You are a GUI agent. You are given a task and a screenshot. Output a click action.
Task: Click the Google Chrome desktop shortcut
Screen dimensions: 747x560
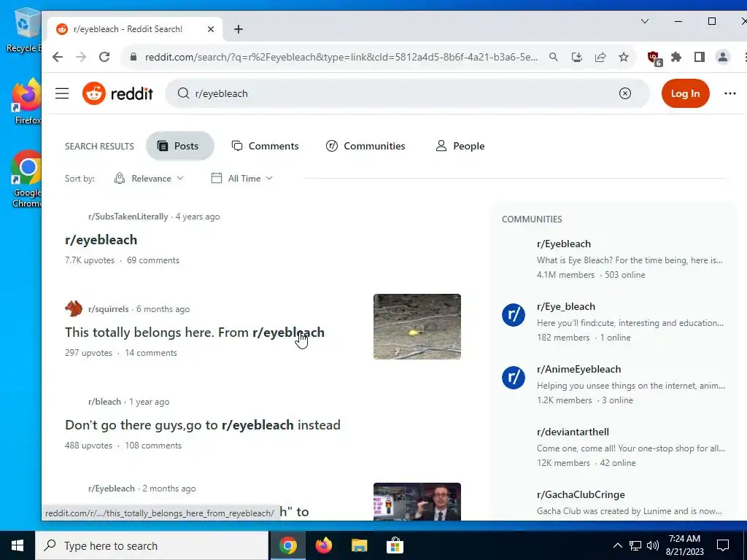coord(26,179)
